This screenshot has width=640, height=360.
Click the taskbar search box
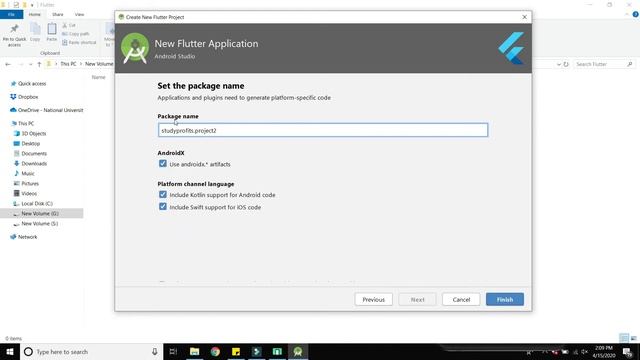[91, 351]
